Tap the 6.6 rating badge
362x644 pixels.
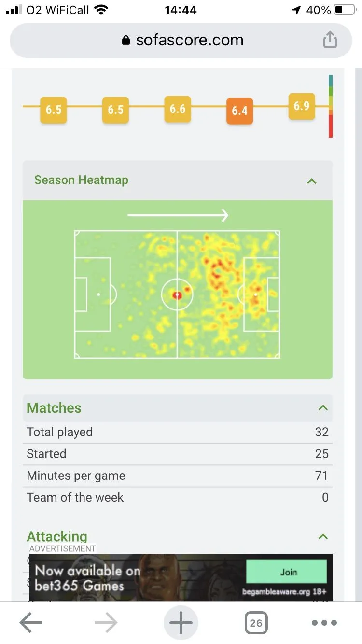pyautogui.click(x=178, y=109)
